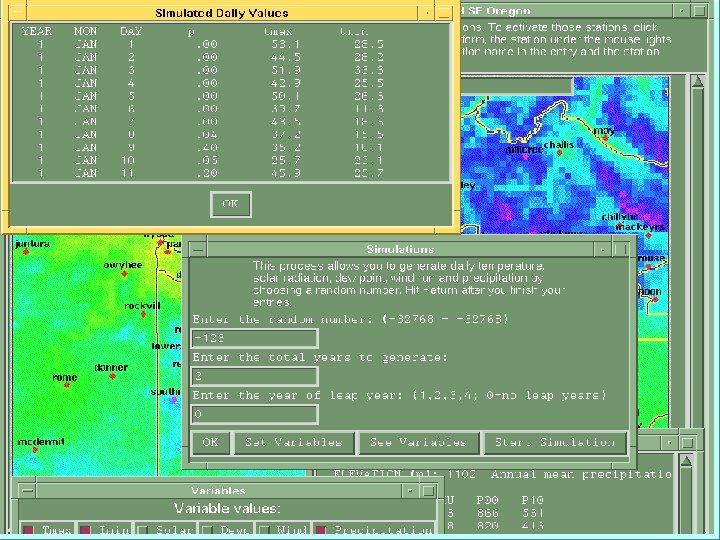This screenshot has width=720, height=540.
Task: Focus the total years to generate field
Action: pyautogui.click(x=254, y=376)
